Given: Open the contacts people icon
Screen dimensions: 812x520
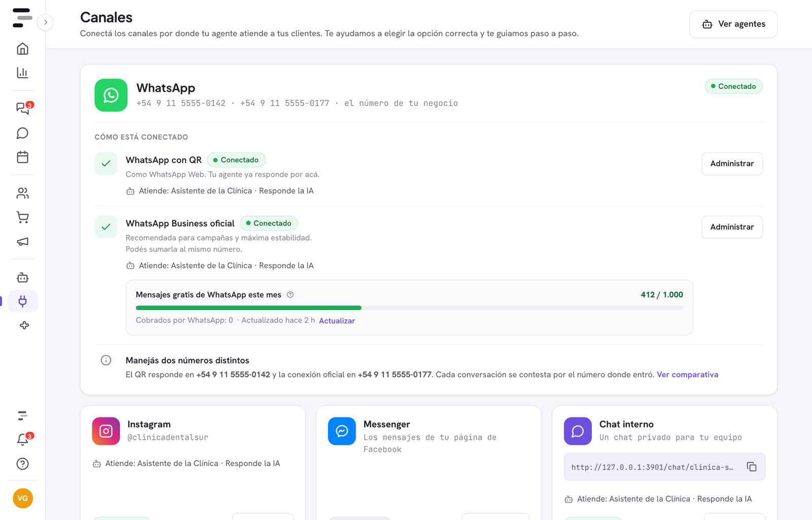Looking at the screenshot, I should click(22, 193).
